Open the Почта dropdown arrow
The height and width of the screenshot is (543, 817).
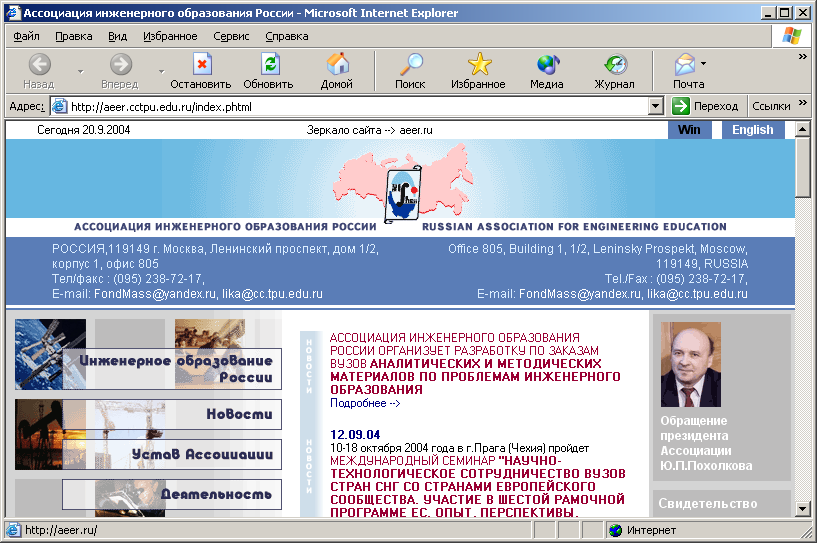click(703, 64)
